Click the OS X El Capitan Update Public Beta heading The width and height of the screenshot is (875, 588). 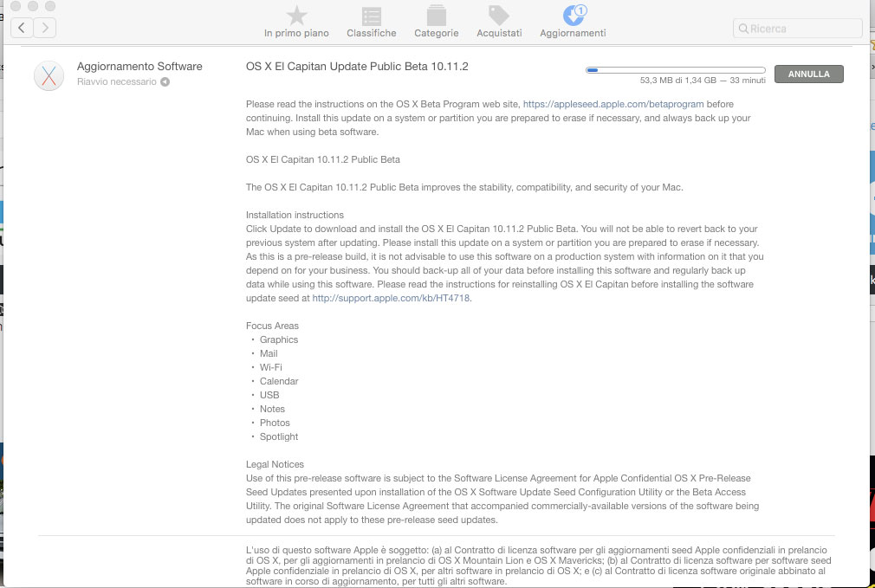coord(357,67)
